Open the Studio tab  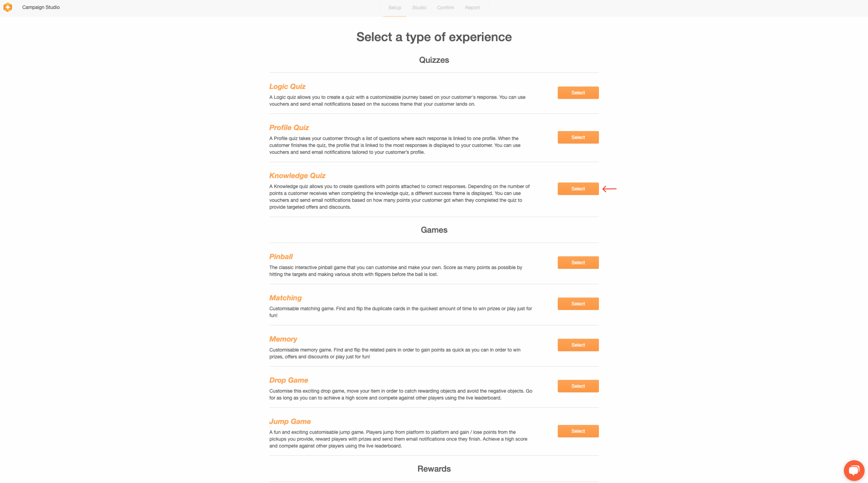pyautogui.click(x=419, y=8)
